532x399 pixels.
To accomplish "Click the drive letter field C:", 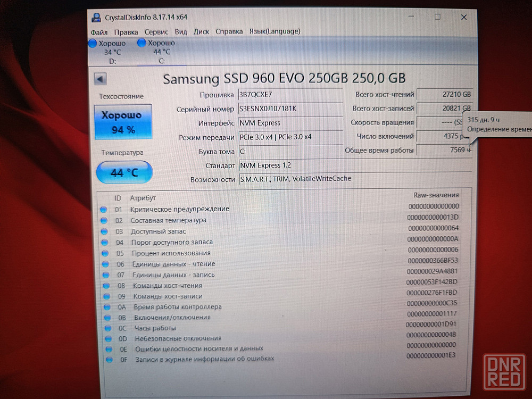I will tap(290, 151).
